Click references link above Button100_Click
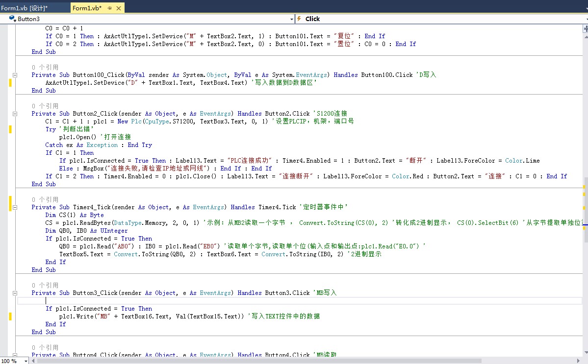 pos(45,68)
